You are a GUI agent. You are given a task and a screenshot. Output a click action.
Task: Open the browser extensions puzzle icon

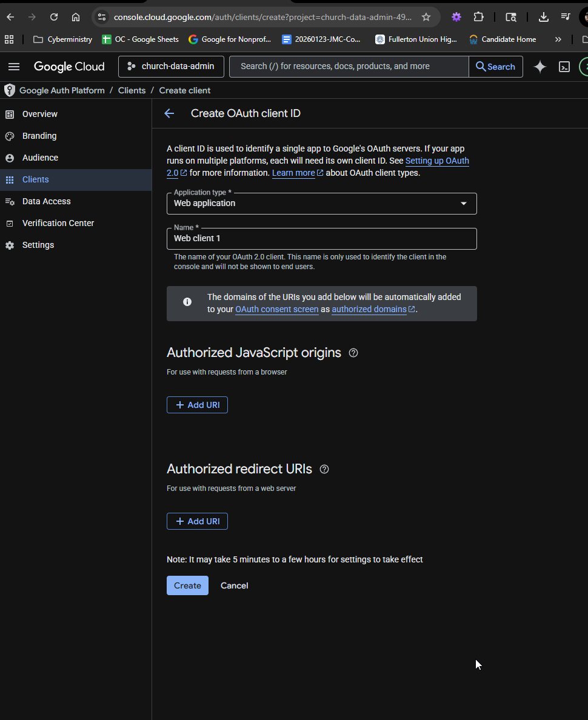tap(479, 17)
